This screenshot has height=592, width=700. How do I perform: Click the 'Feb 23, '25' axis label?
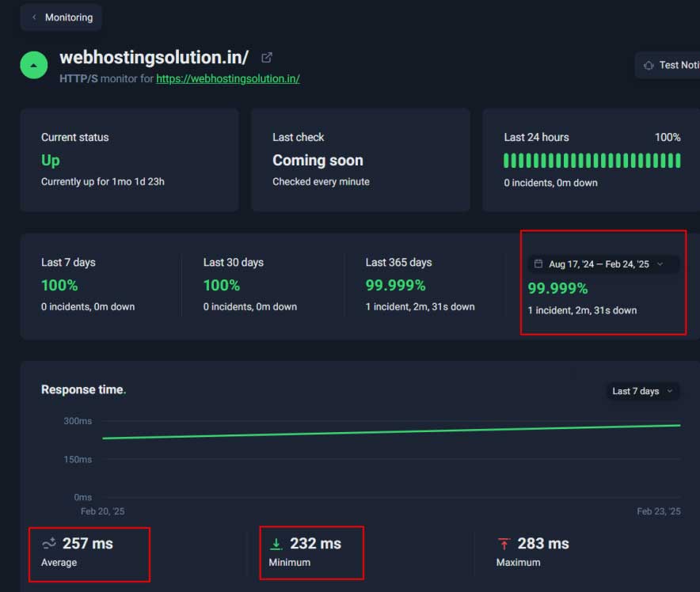pos(659,511)
